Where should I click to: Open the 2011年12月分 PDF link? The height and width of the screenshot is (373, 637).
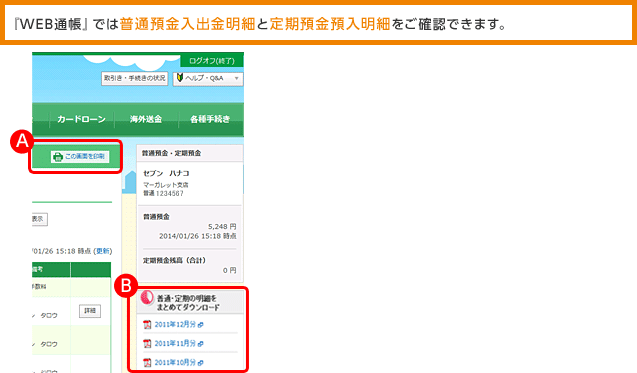coord(175,324)
